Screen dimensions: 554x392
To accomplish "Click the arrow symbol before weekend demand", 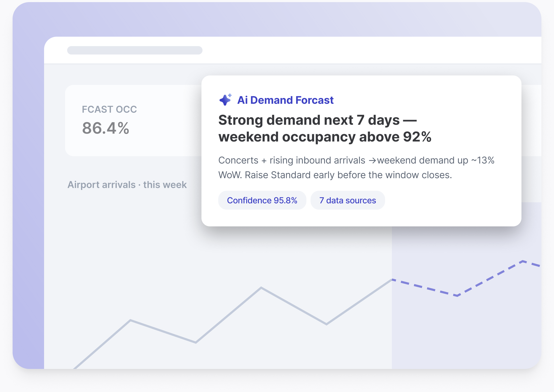I will click(372, 160).
